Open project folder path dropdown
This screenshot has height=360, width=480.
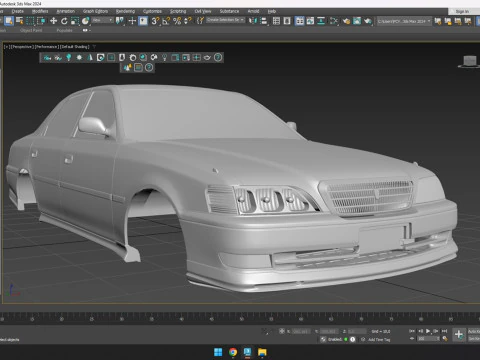404,21
